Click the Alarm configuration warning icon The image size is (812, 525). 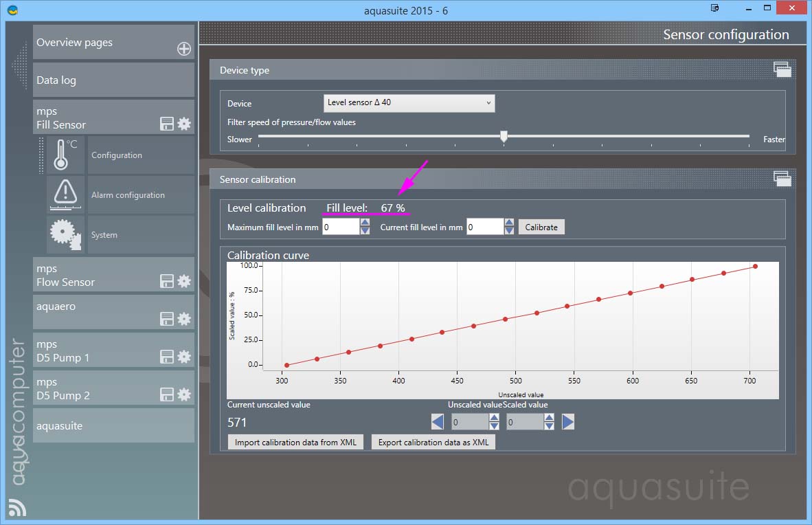65,194
